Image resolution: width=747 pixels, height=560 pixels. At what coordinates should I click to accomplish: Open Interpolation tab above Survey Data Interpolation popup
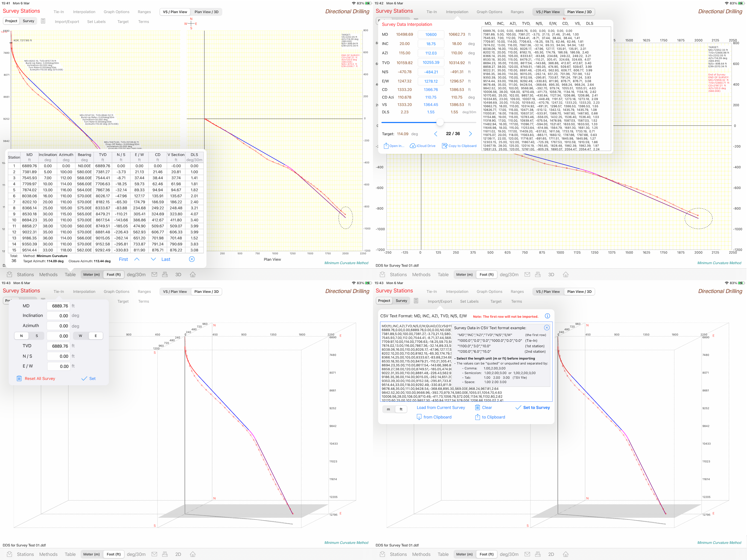457,12
